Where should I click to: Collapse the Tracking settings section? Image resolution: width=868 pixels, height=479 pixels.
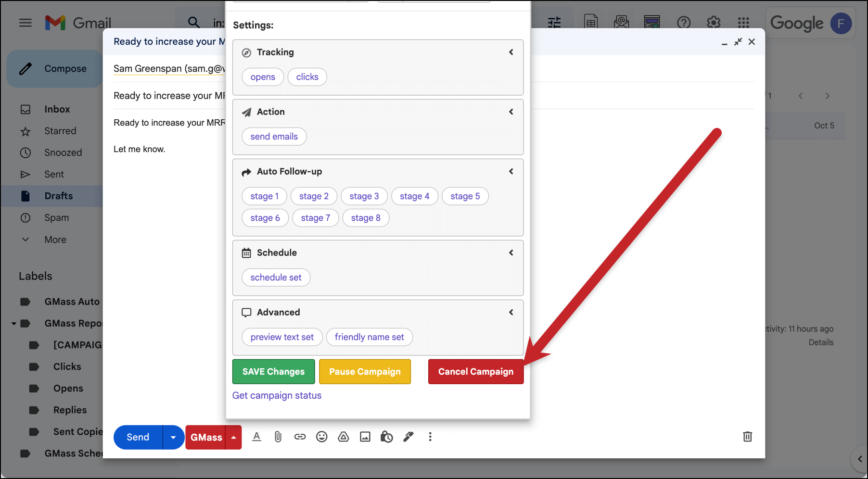coord(511,52)
